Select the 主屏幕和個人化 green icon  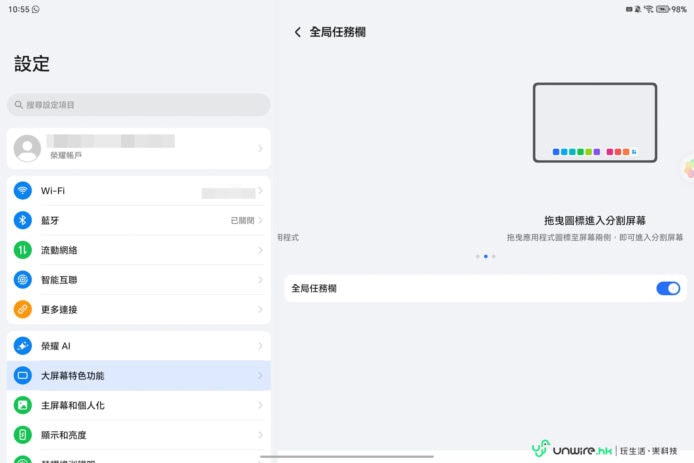(x=23, y=405)
